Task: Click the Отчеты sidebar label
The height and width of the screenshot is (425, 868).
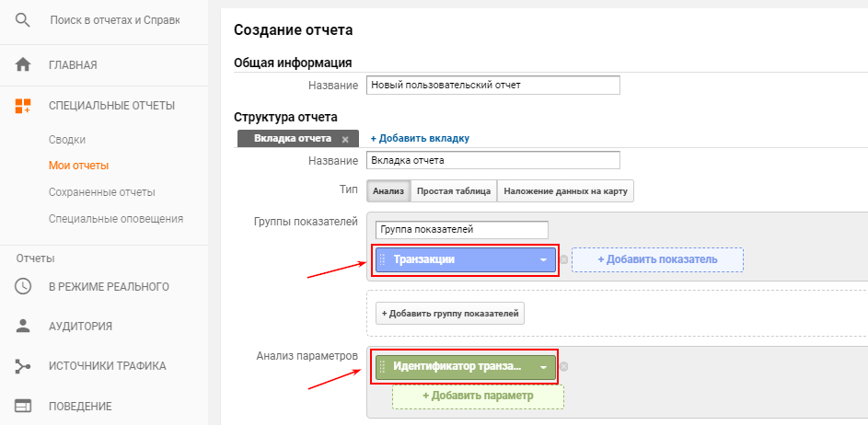Action: point(35,258)
